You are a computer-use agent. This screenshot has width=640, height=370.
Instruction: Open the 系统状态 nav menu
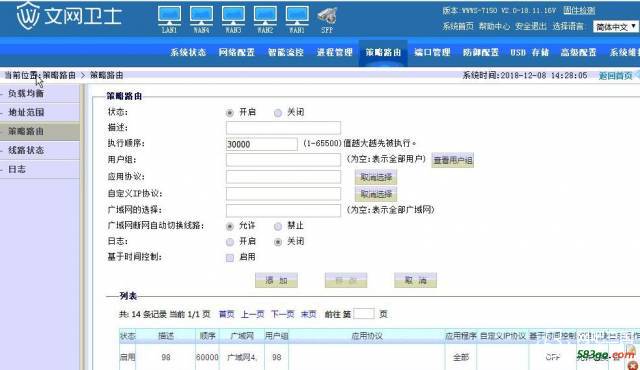pos(188,52)
